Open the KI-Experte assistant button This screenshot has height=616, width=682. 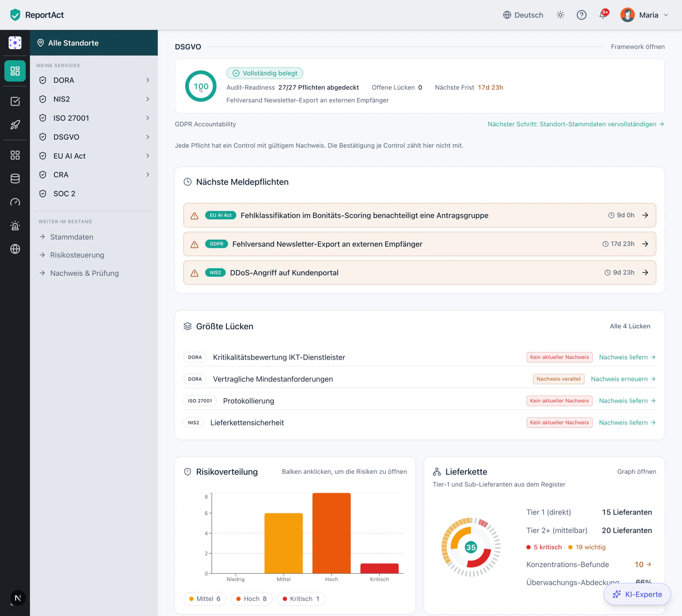[637, 594]
